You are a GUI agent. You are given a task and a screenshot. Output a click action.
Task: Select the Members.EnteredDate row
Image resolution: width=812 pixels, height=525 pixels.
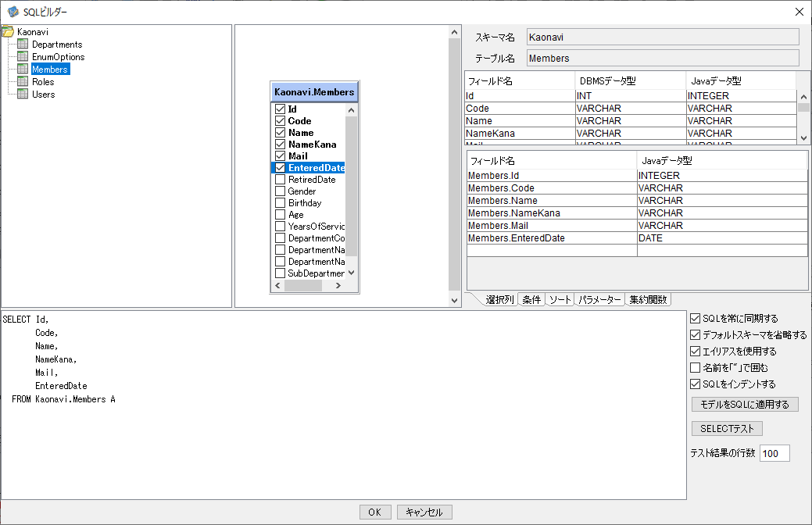pyautogui.click(x=637, y=238)
